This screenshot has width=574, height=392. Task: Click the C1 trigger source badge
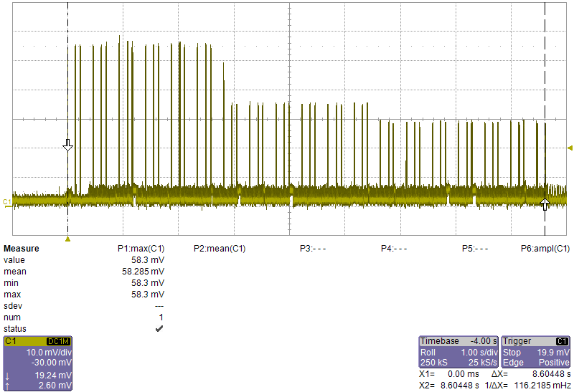(x=562, y=342)
